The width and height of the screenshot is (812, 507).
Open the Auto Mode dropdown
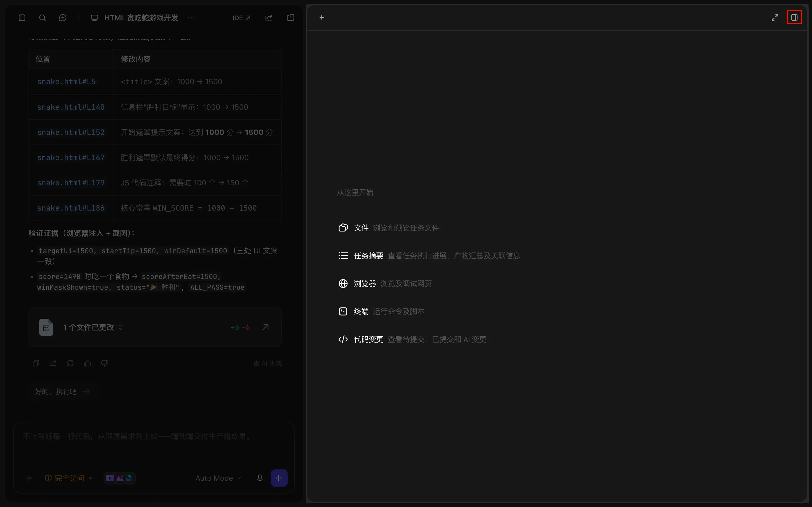[x=218, y=478]
